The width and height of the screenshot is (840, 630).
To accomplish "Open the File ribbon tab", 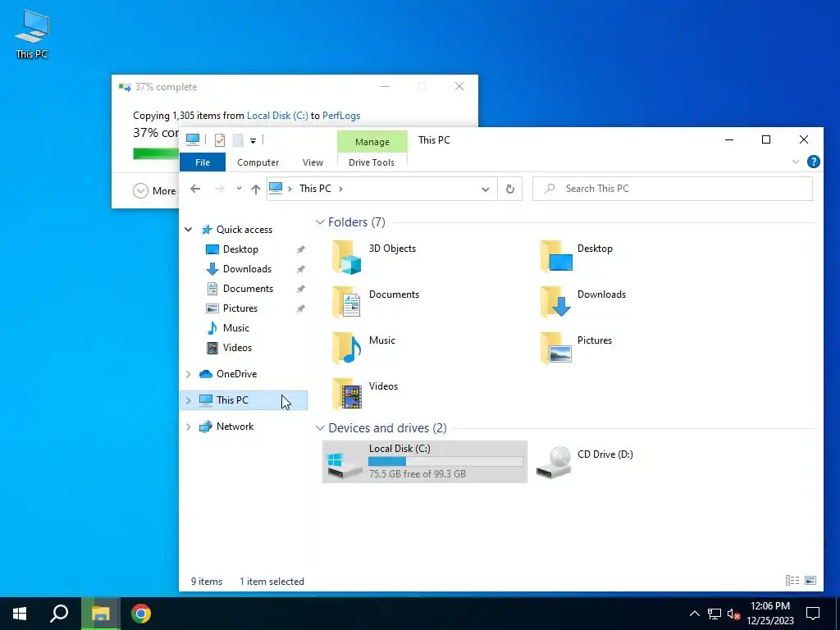I will coord(203,162).
